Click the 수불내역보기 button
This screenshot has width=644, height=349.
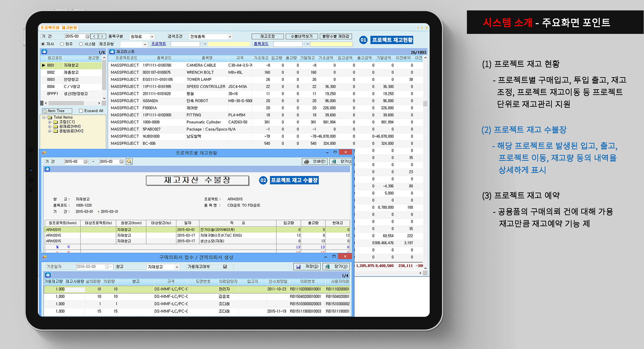(x=302, y=36)
